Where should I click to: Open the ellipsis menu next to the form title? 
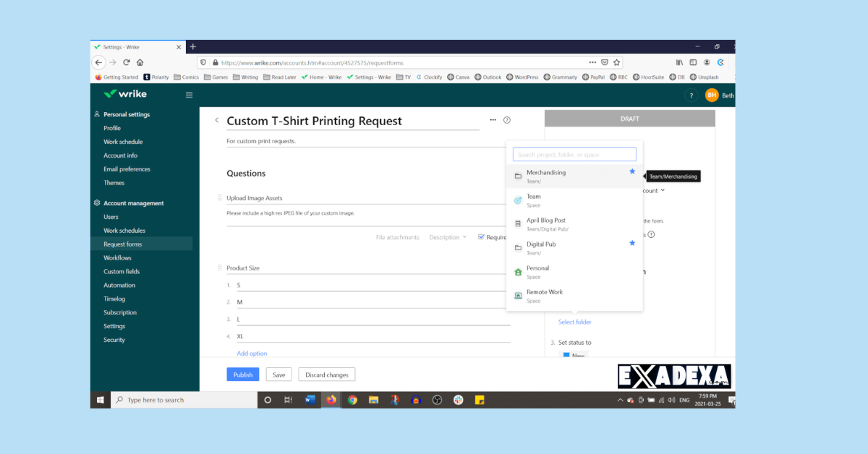493,120
